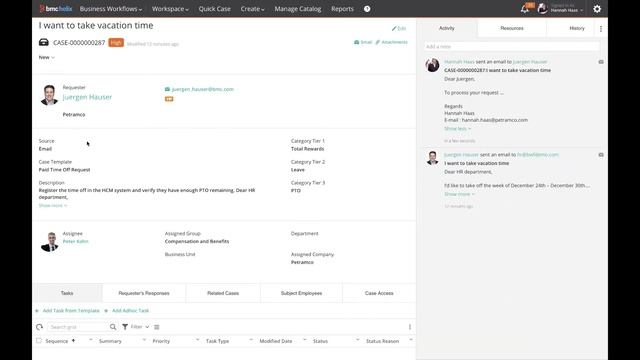The width and height of the screenshot is (640, 360).
Task: Open Manage Catalog menu item
Action: [x=298, y=9]
